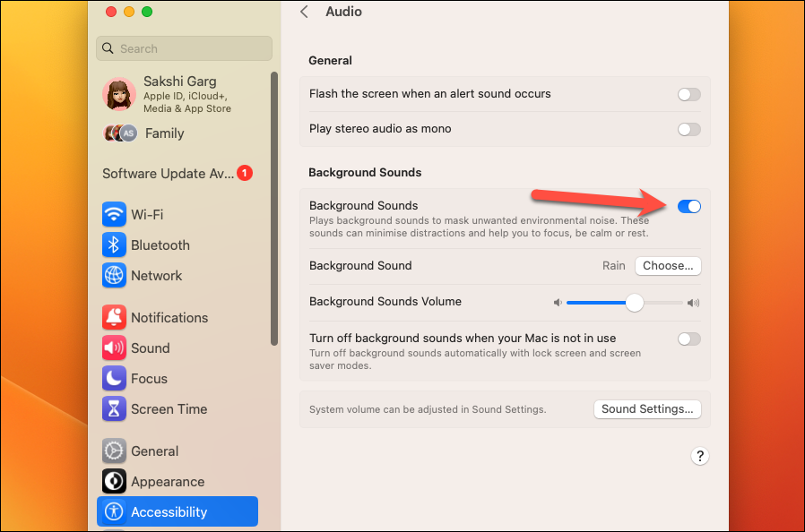This screenshot has height=532, width=805.
Task: Click the high volume speaker icon
Action: [x=693, y=303]
